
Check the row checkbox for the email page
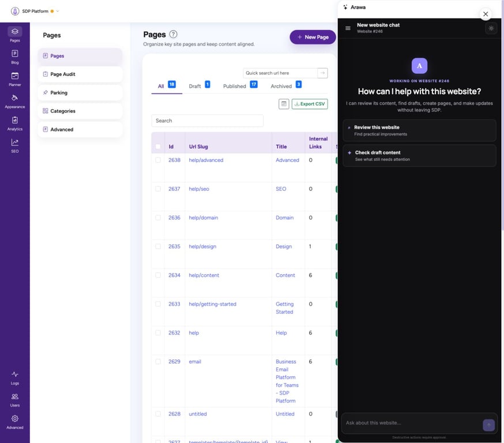click(158, 362)
